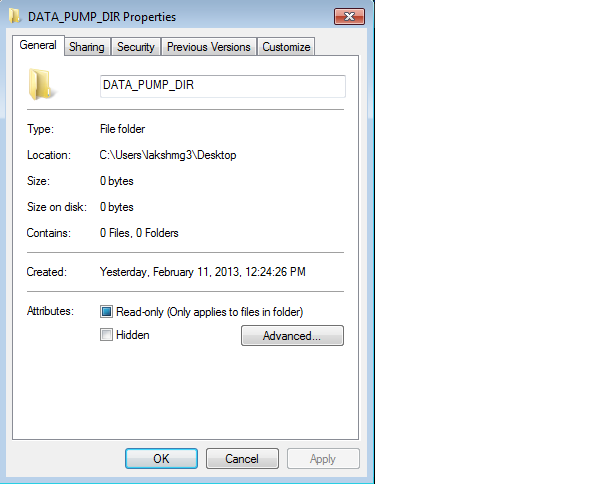Click the 'File folder' type value
This screenshot has width=614, height=484.
(122, 129)
